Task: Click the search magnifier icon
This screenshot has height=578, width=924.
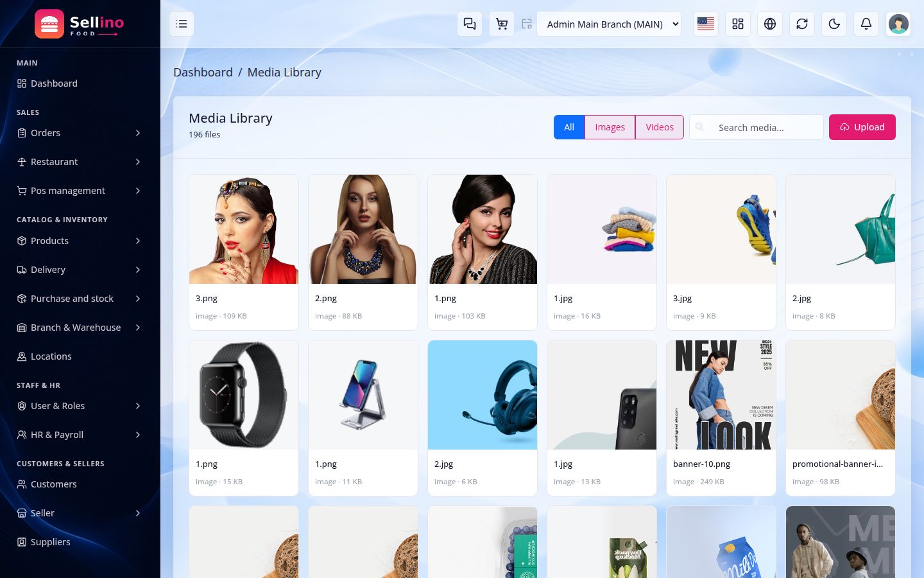Action: pyautogui.click(x=700, y=127)
